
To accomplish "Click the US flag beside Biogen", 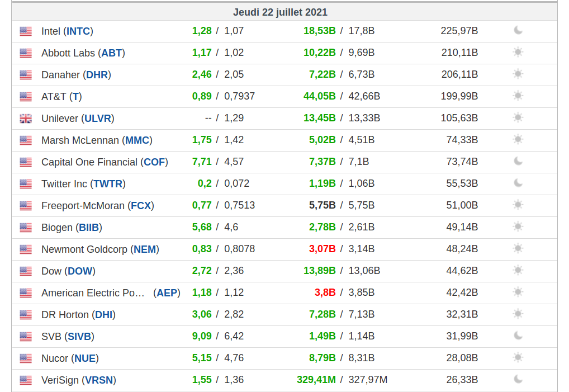I will [26, 228].
